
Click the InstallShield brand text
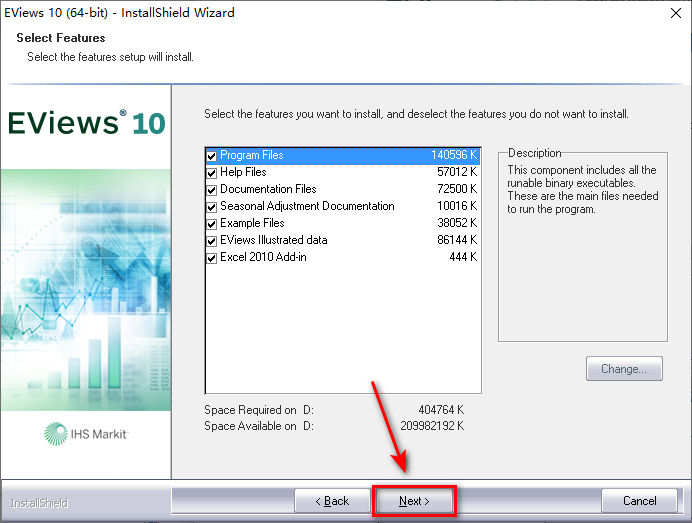[39, 503]
